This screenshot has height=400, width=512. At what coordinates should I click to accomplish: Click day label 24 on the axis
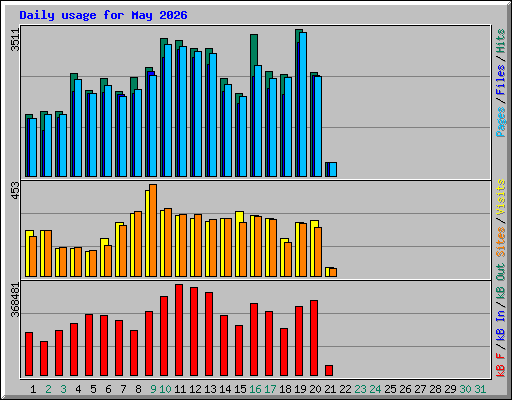pos(375,389)
